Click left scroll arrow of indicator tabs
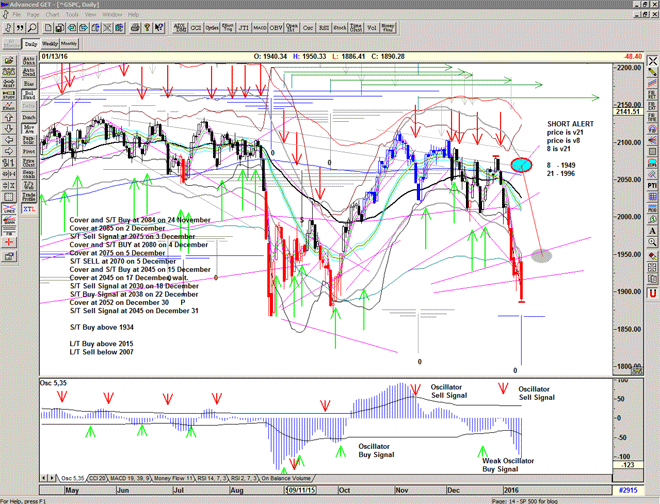The width and height of the screenshot is (660, 504). pos(43,478)
